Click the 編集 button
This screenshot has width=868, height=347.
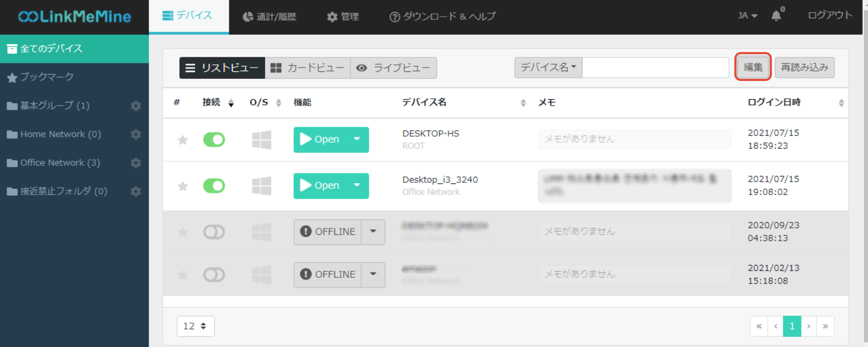(x=753, y=67)
